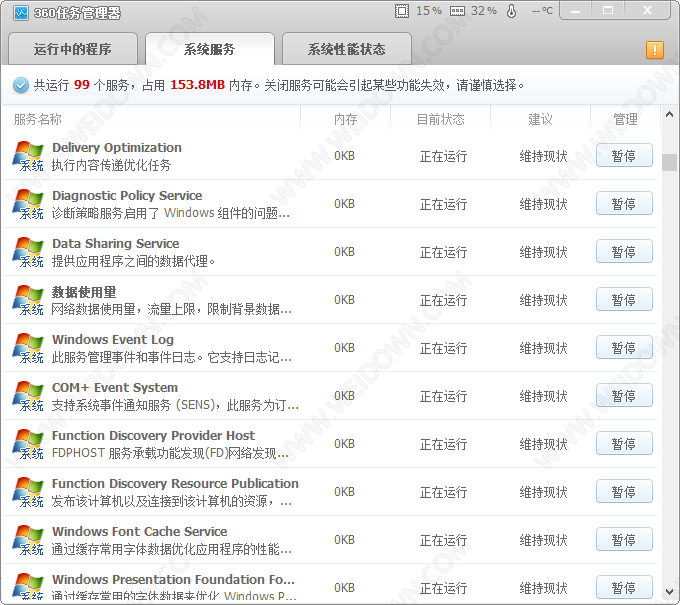680x605 pixels.
Task: Click the CPU usage icon showing 15%
Action: point(402,11)
